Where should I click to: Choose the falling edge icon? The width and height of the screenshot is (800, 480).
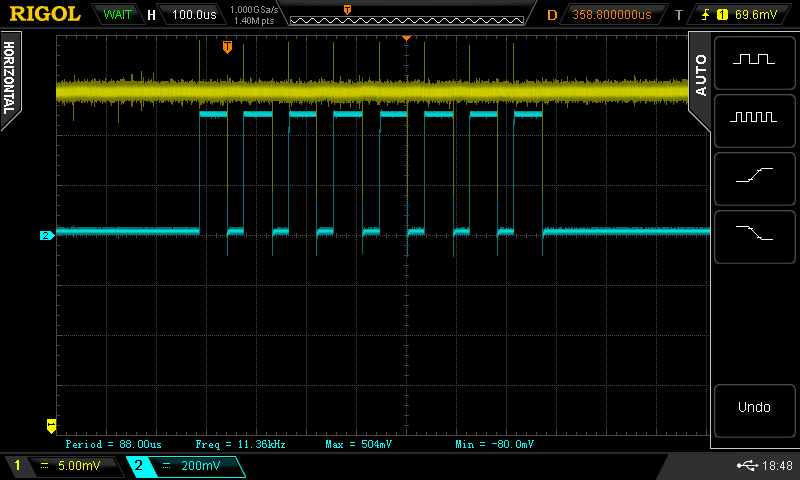pos(753,232)
